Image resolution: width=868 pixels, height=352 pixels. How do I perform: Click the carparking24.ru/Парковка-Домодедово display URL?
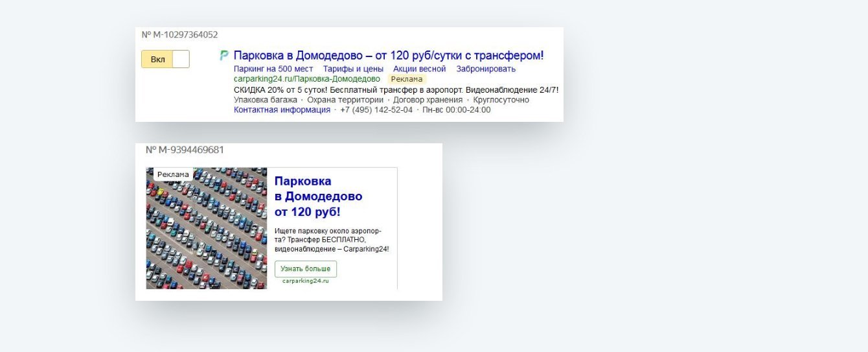(x=307, y=79)
